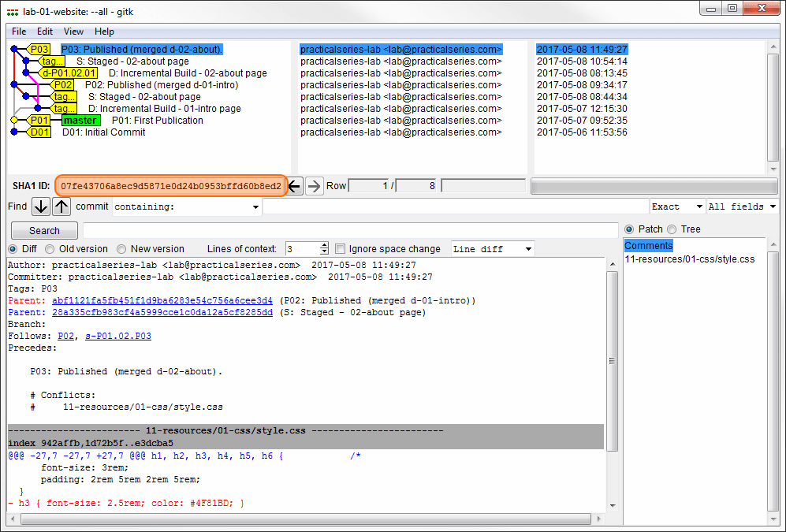Select the New version radio button

[x=121, y=249]
